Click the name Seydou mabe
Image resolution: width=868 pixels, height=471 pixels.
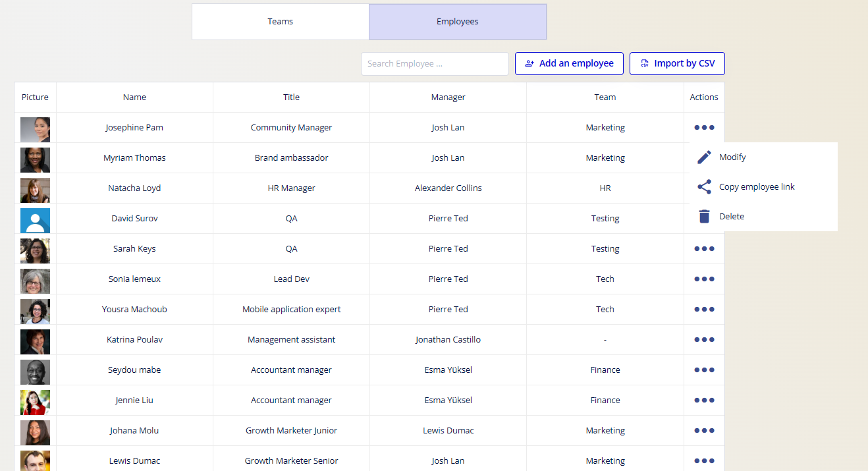(134, 370)
